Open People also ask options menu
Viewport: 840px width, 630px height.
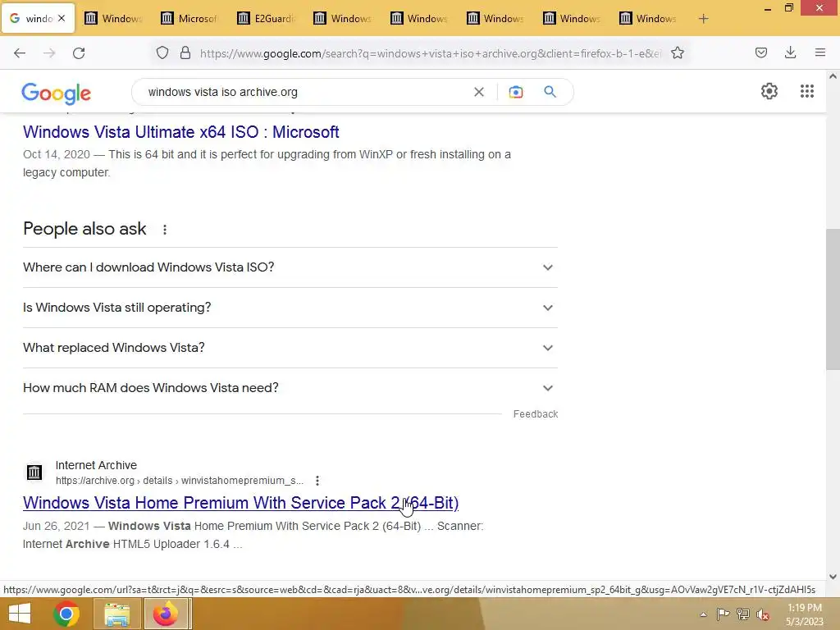point(165,230)
